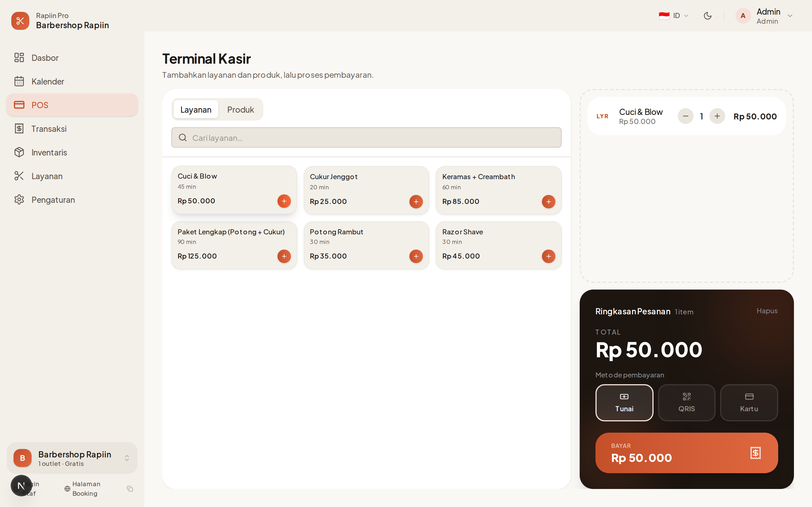The height and width of the screenshot is (507, 812).
Task: Copy Halaman Booking link icon
Action: tap(130, 489)
